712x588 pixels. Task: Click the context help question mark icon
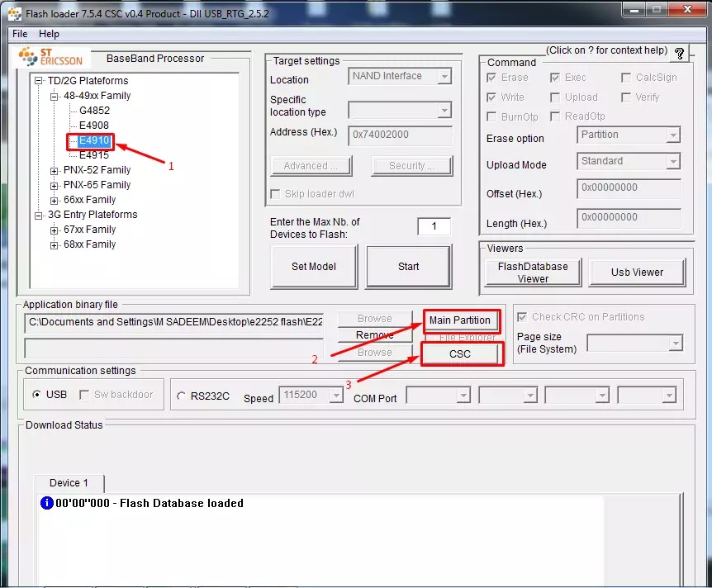tap(680, 54)
